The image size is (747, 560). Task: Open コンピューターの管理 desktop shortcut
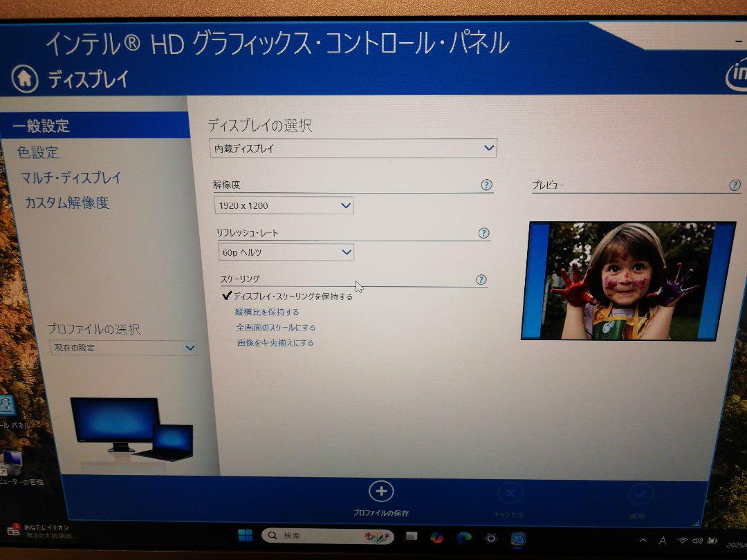tap(17, 468)
